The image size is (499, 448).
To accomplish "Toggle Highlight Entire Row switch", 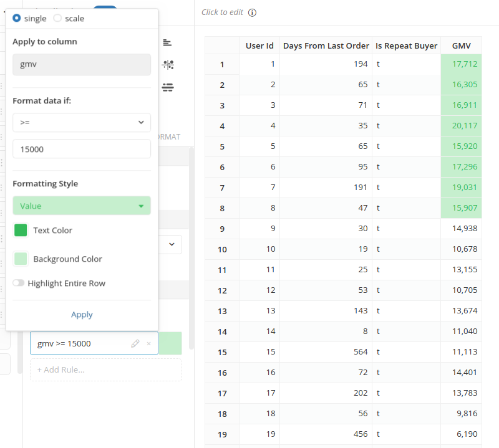I will (19, 284).
